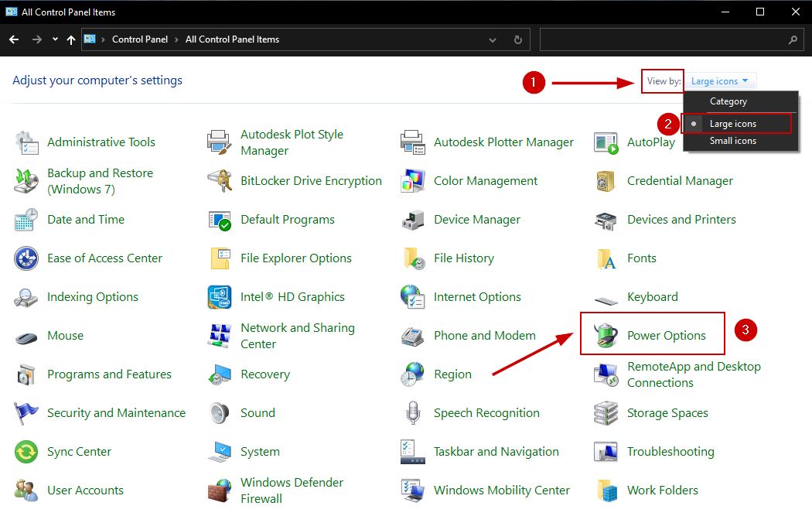Image resolution: width=812 pixels, height=523 pixels.
Task: Click the Sound speaker icon
Action: coord(220,413)
